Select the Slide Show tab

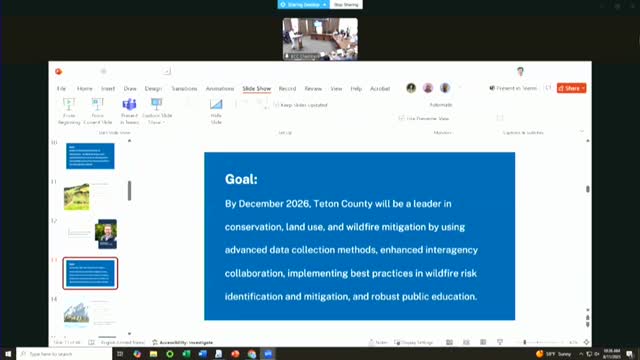[257, 89]
